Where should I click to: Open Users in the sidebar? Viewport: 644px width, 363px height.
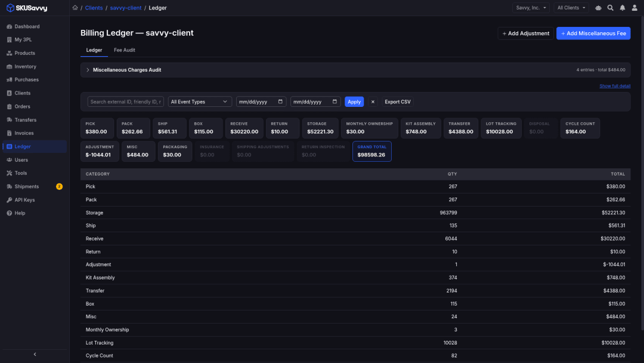pyautogui.click(x=35, y=160)
